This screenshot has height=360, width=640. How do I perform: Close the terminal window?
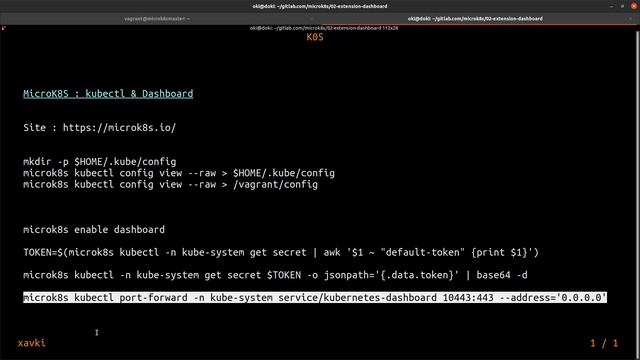click(x=634, y=6)
